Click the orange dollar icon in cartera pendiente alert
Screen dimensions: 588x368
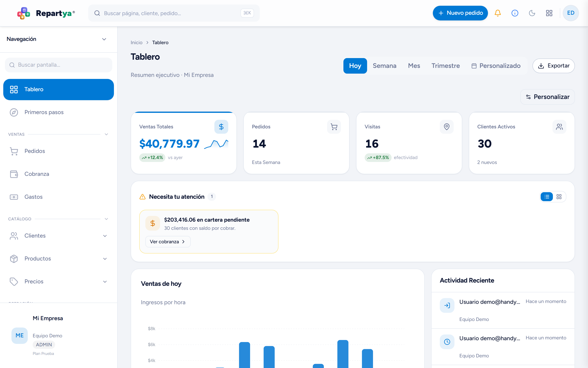click(x=153, y=223)
